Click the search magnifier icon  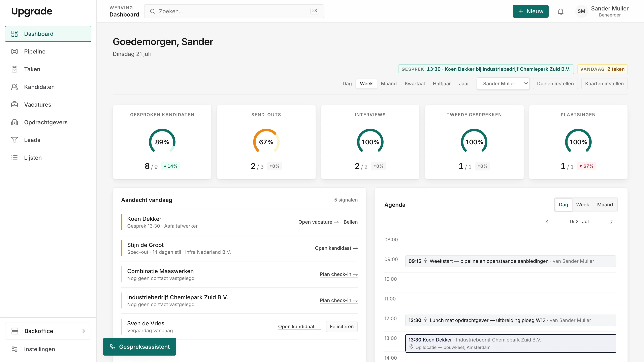[x=153, y=11]
